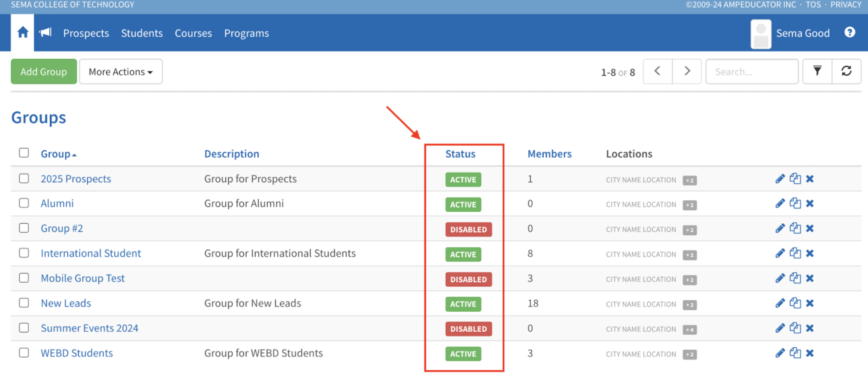Screen dimensions: 868x377
Task: Open the Prospects menu
Action: [x=86, y=33]
